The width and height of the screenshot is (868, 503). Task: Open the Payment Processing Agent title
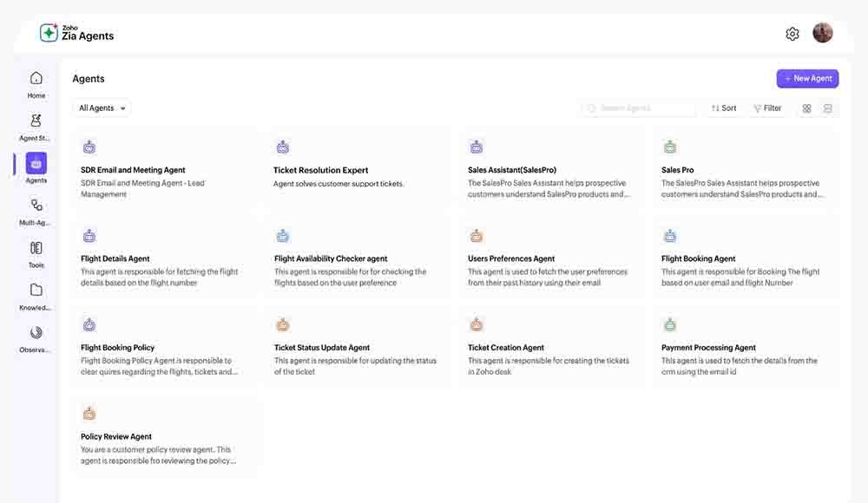(x=708, y=348)
